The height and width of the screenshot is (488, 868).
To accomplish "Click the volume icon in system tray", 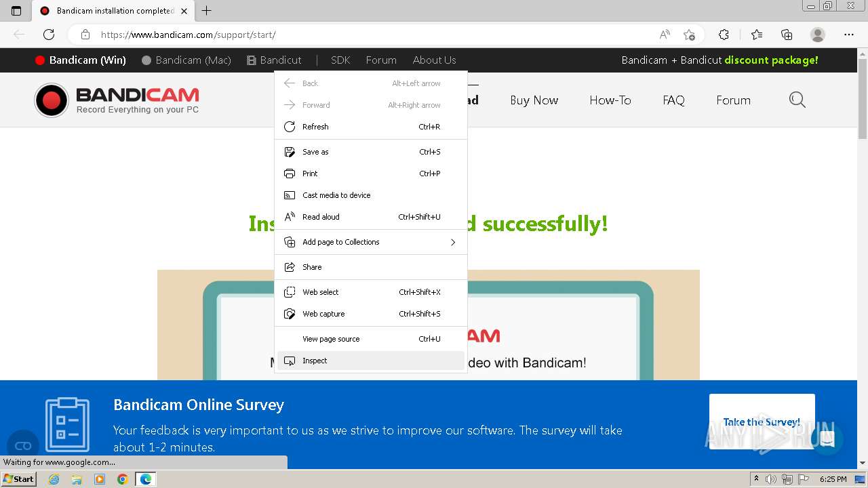I will 771,479.
